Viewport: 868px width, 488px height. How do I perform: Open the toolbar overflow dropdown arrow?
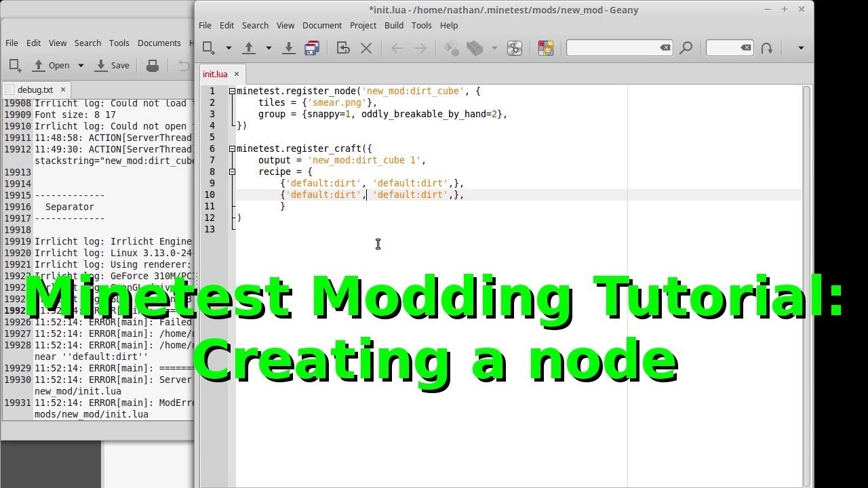tap(801, 48)
